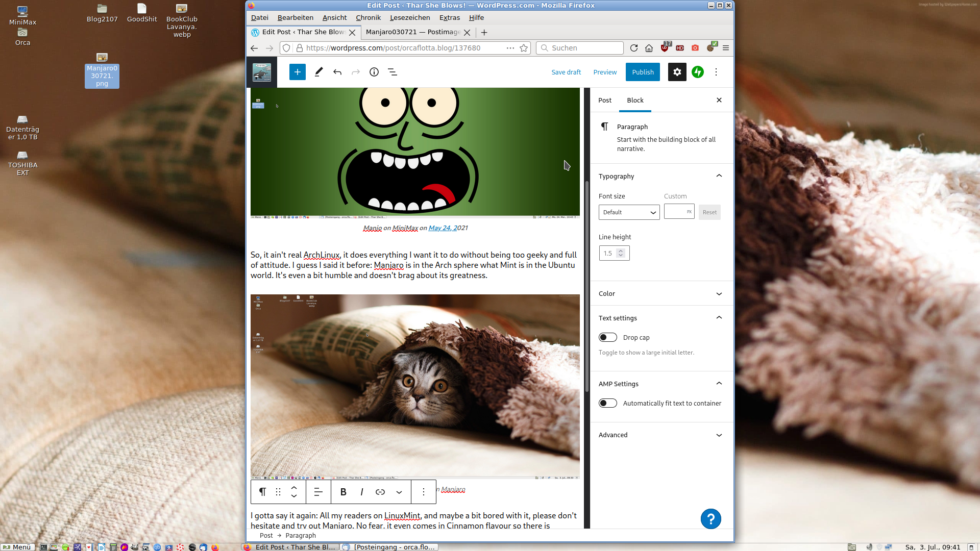Open the address bar page actions ellipsis
Image resolution: width=980 pixels, height=551 pixels.
pos(510,48)
